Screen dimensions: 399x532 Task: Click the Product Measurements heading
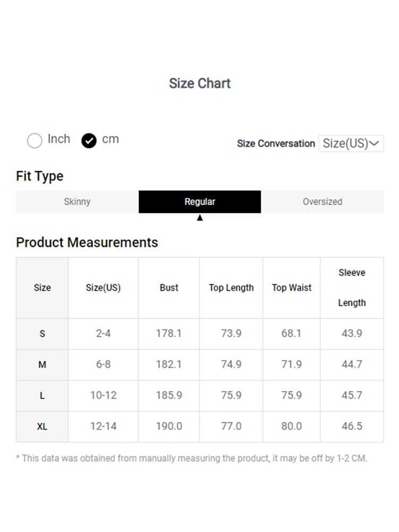(87, 243)
